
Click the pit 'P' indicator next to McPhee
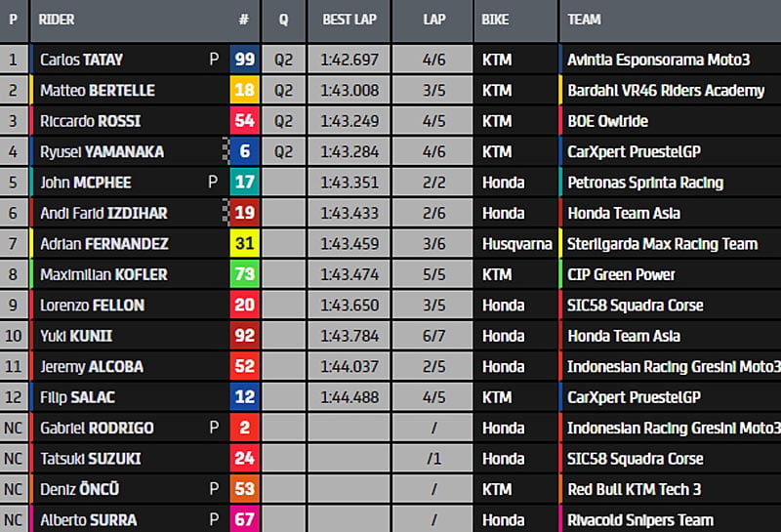(213, 183)
